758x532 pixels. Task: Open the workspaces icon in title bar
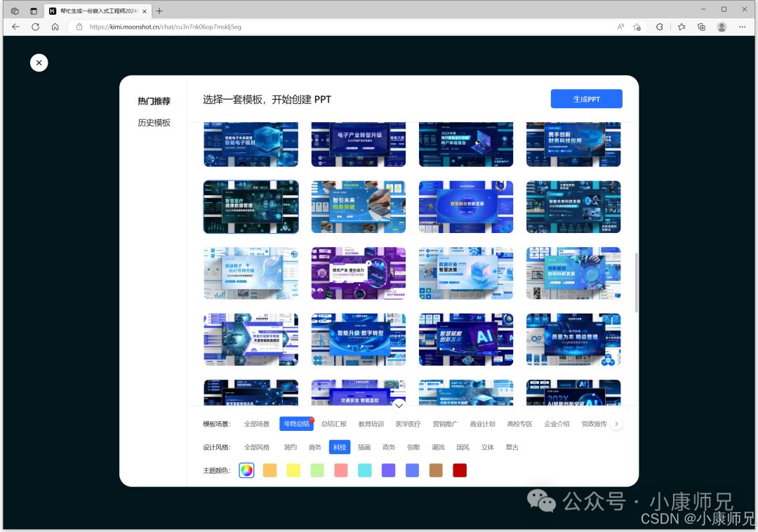(x=15, y=11)
